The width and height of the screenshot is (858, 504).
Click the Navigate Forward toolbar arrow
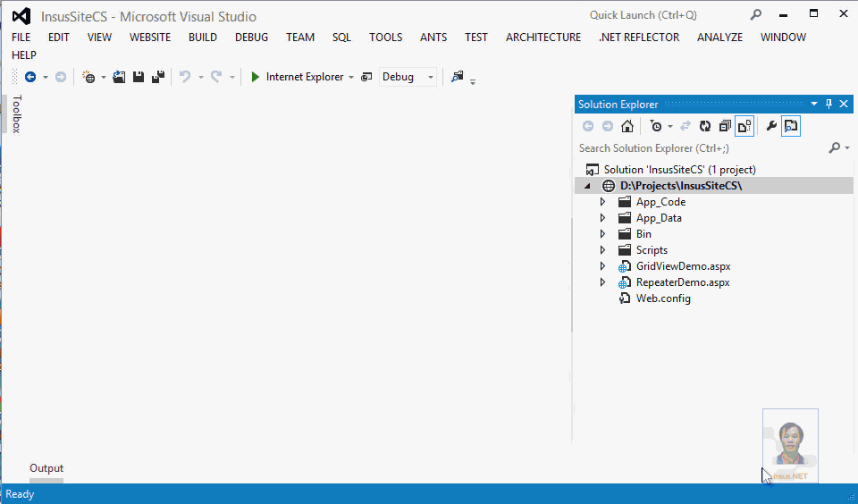click(61, 77)
